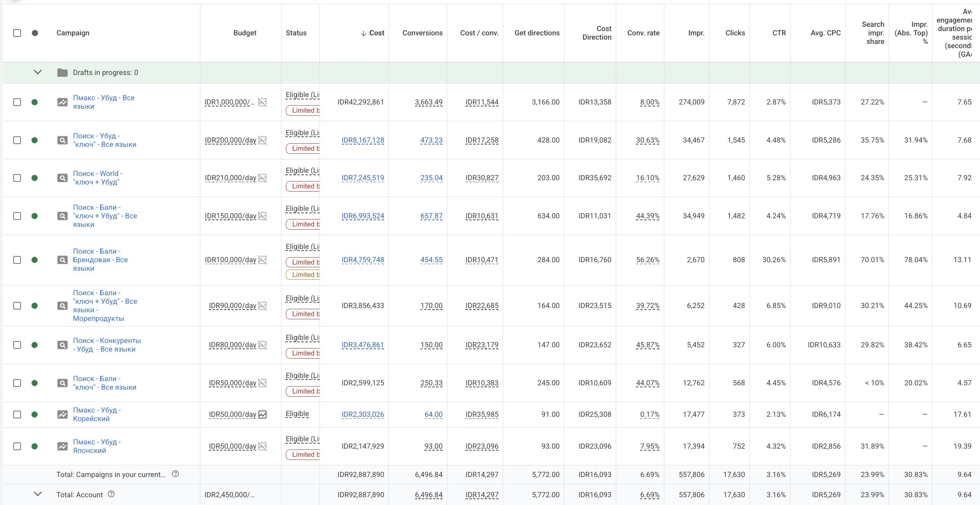Tick checkbox for Пмакс - Убуд - Все языки
This screenshot has height=505, width=980.
17,102
